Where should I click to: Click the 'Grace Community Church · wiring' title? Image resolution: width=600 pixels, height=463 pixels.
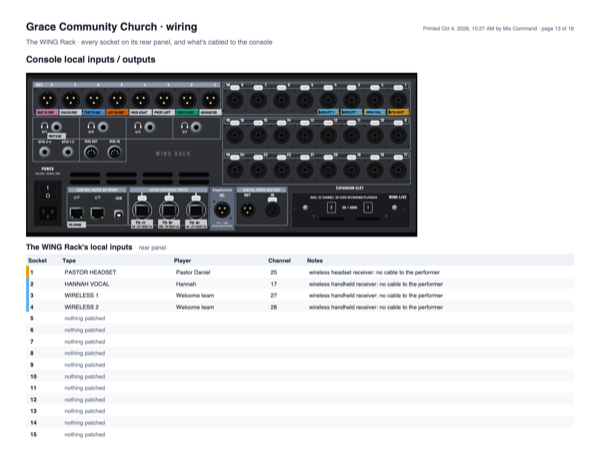(112, 27)
